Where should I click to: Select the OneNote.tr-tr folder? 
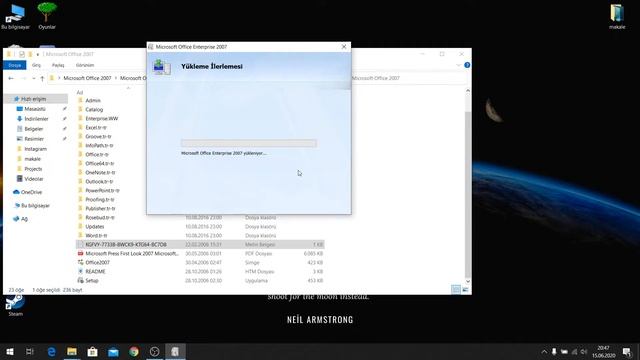coord(100,172)
